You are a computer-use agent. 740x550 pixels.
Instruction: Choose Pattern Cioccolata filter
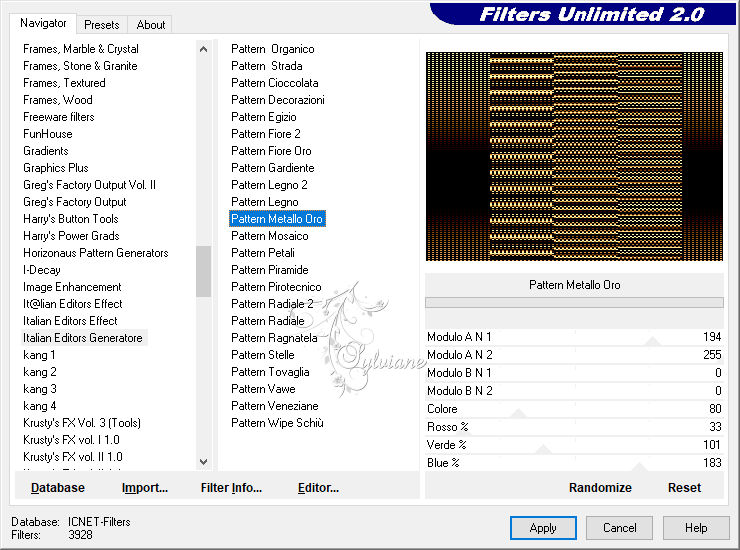[x=275, y=83]
